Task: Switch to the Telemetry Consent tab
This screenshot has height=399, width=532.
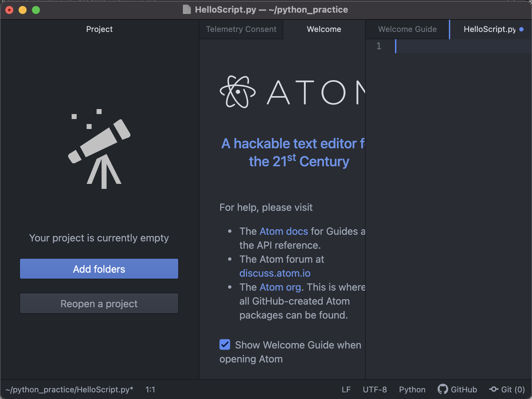Action: (x=241, y=29)
